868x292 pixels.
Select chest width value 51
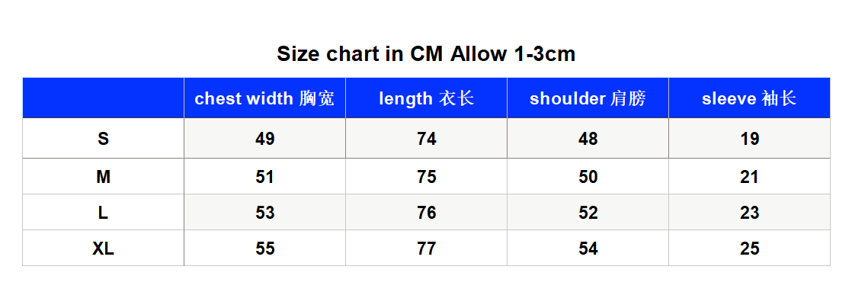(x=264, y=177)
